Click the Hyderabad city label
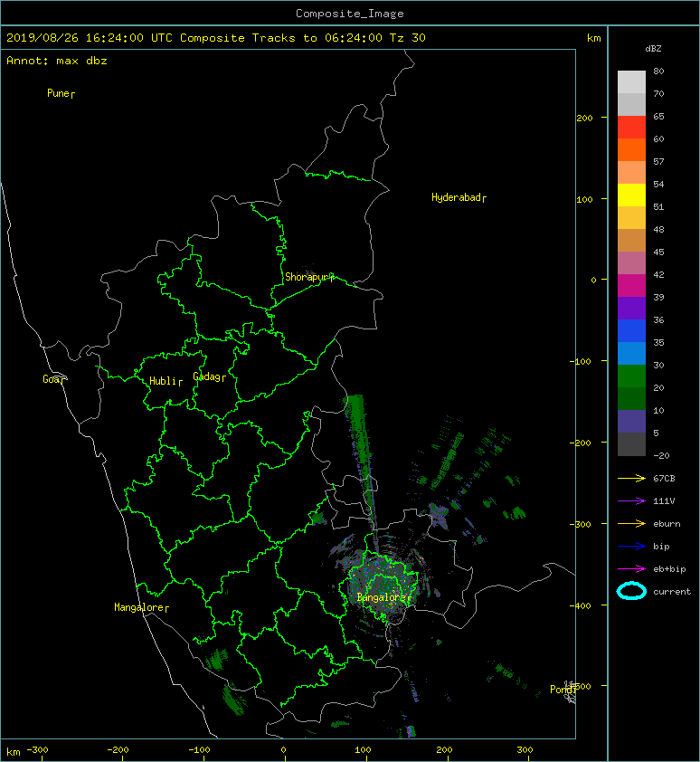 point(456,197)
